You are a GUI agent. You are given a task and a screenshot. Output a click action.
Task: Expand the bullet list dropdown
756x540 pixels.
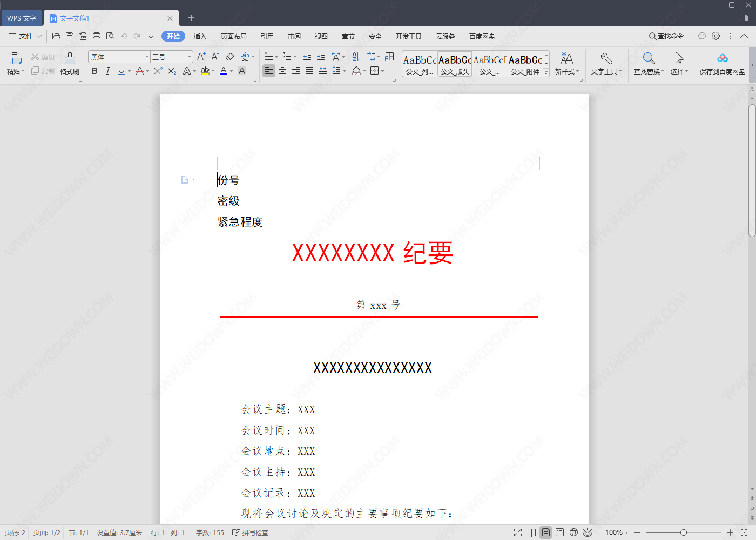tap(277, 57)
